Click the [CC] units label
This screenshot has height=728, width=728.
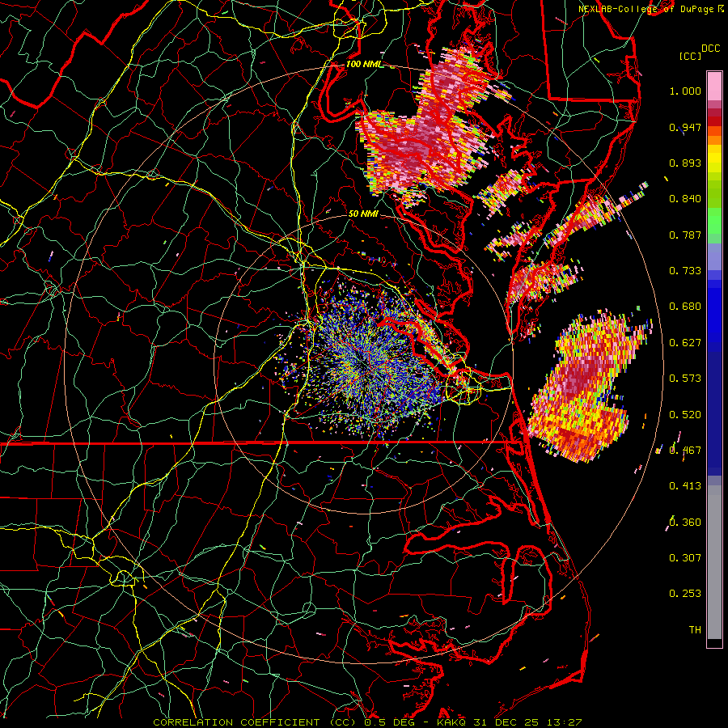[x=691, y=56]
